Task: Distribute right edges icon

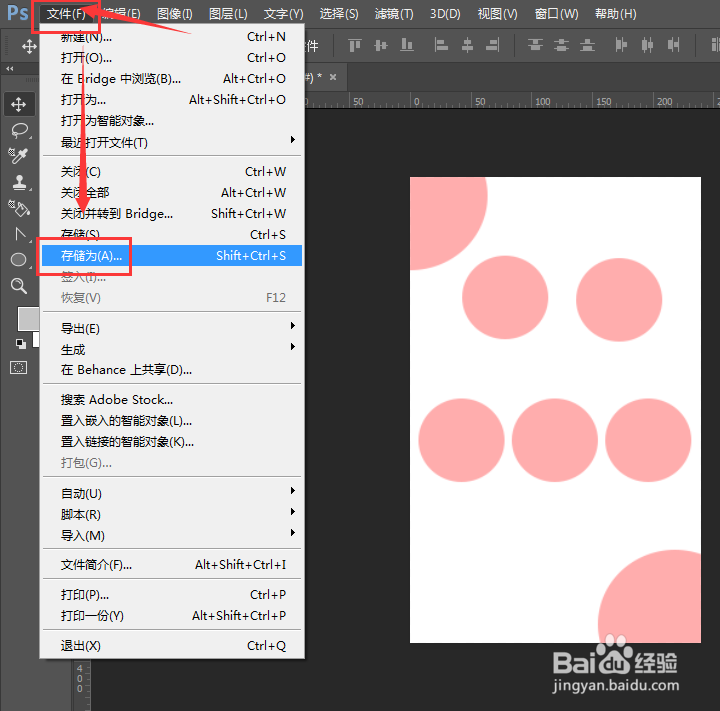Action: [x=674, y=45]
